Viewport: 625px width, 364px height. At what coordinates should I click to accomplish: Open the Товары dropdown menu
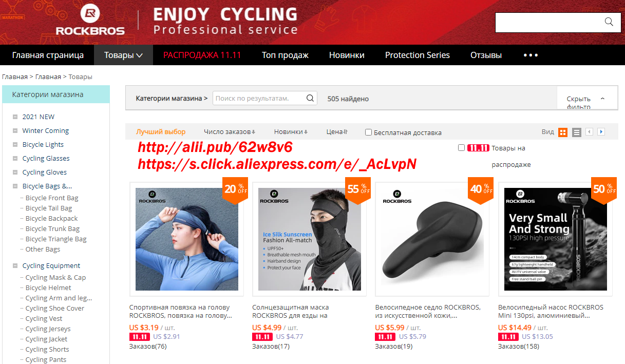click(x=123, y=55)
